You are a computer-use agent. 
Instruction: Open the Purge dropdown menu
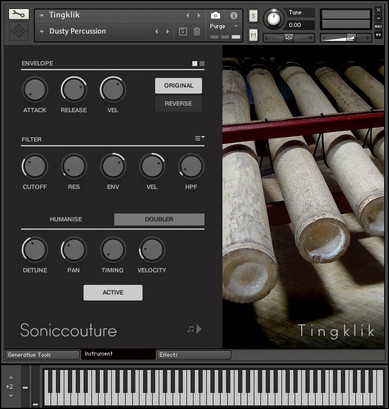(223, 26)
